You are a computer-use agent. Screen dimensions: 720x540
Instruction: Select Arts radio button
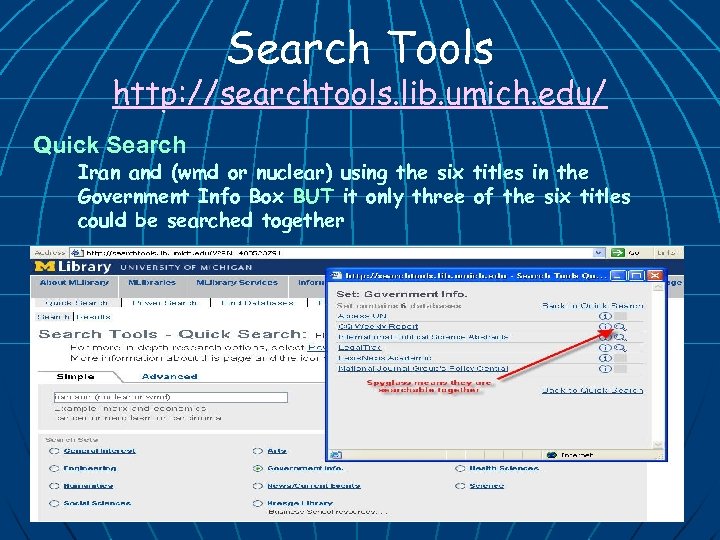pyautogui.click(x=258, y=451)
